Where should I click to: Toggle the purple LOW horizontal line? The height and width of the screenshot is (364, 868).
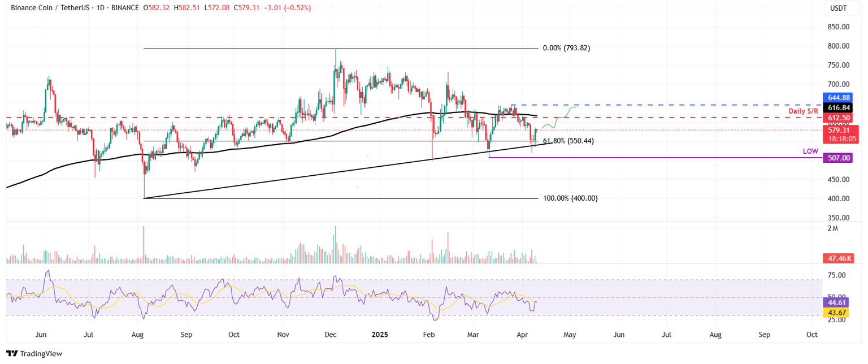[x=650, y=157]
